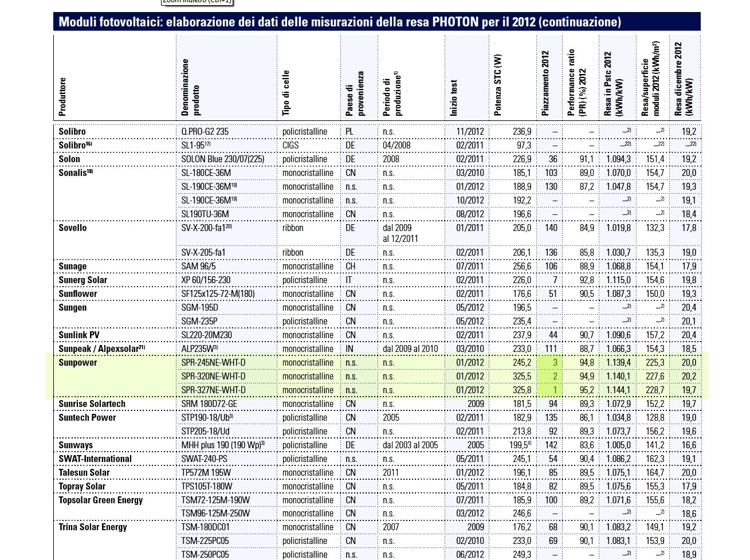Select product SF125x125-72-M(180)

pyautogui.click(x=218, y=294)
